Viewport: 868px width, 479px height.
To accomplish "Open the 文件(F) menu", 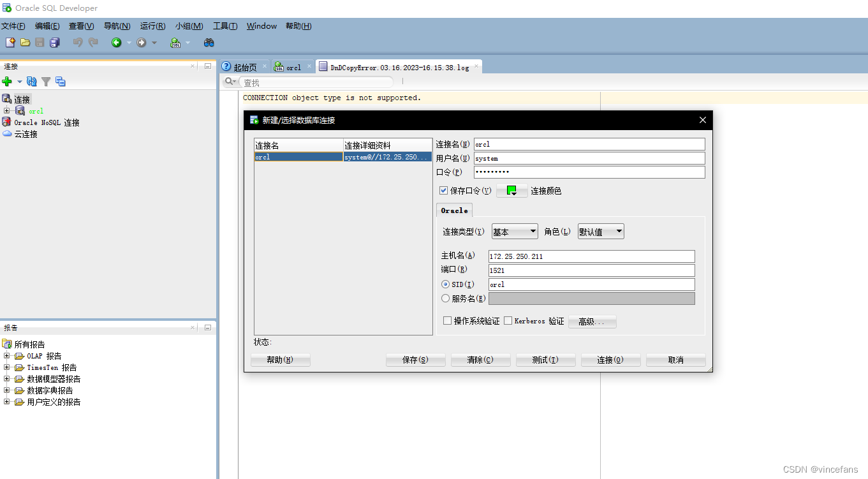I will (x=13, y=26).
